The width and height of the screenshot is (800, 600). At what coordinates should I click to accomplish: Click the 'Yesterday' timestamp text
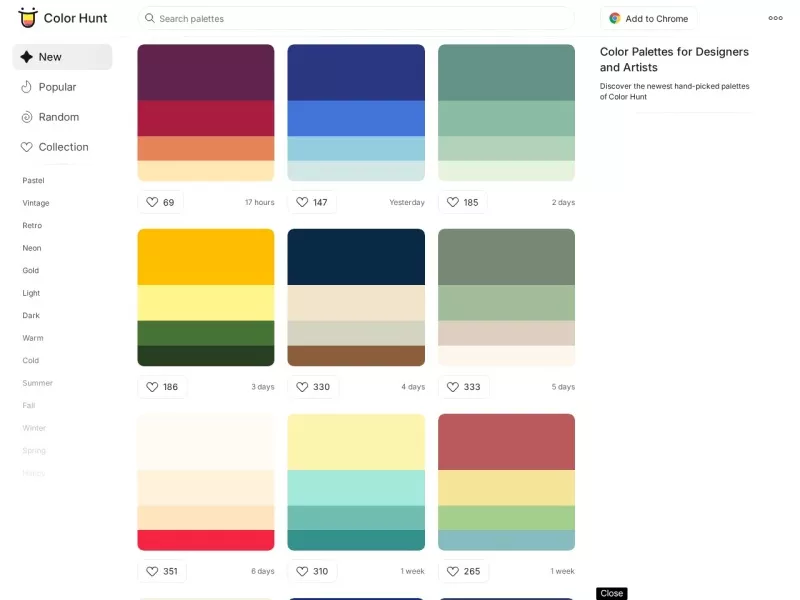point(407,202)
